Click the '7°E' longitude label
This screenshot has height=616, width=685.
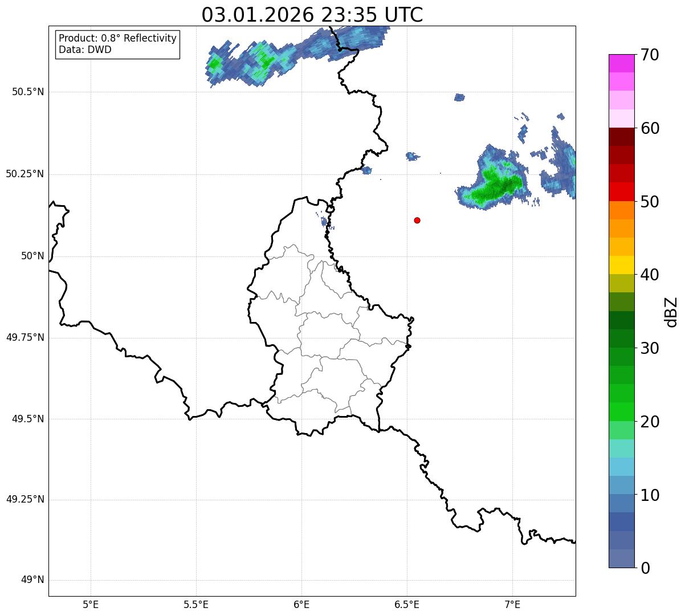pyautogui.click(x=512, y=604)
